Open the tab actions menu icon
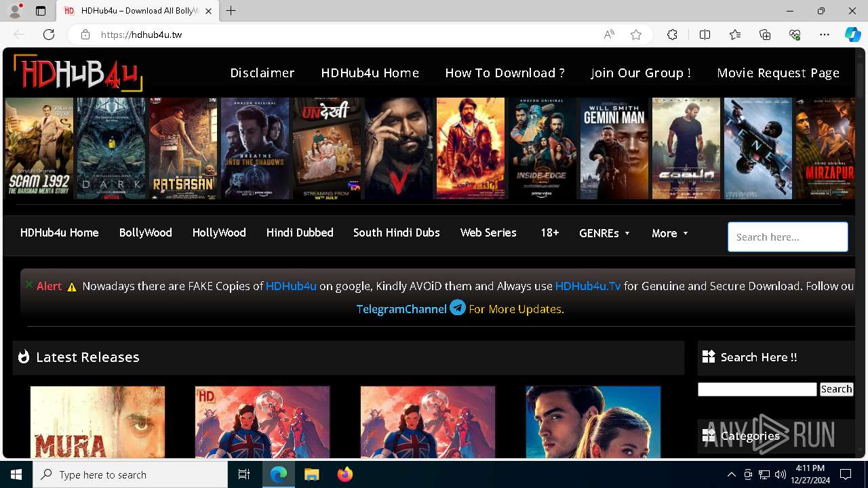This screenshot has width=868, height=488. (x=41, y=11)
